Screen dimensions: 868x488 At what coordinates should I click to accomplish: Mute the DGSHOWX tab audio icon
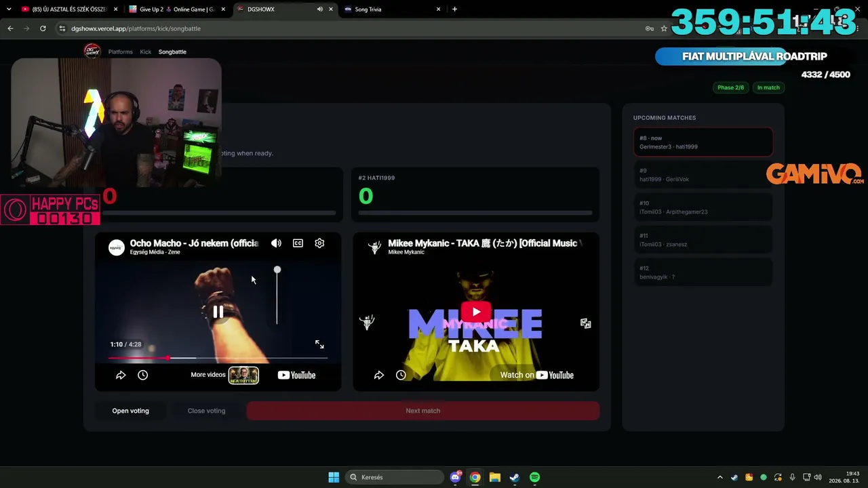(x=319, y=9)
